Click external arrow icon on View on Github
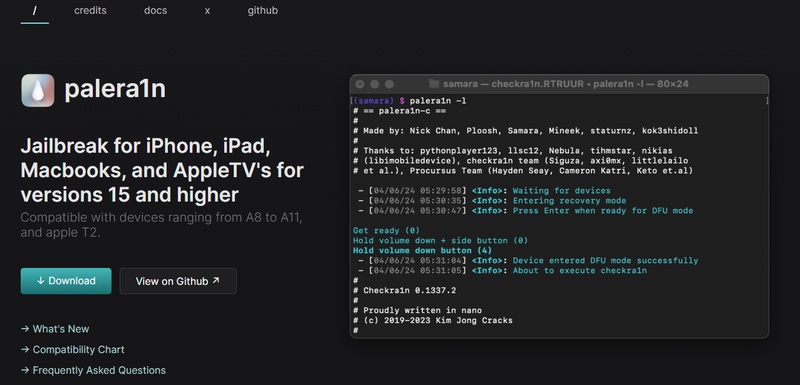Image resolution: width=800 pixels, height=385 pixels. [x=216, y=280]
